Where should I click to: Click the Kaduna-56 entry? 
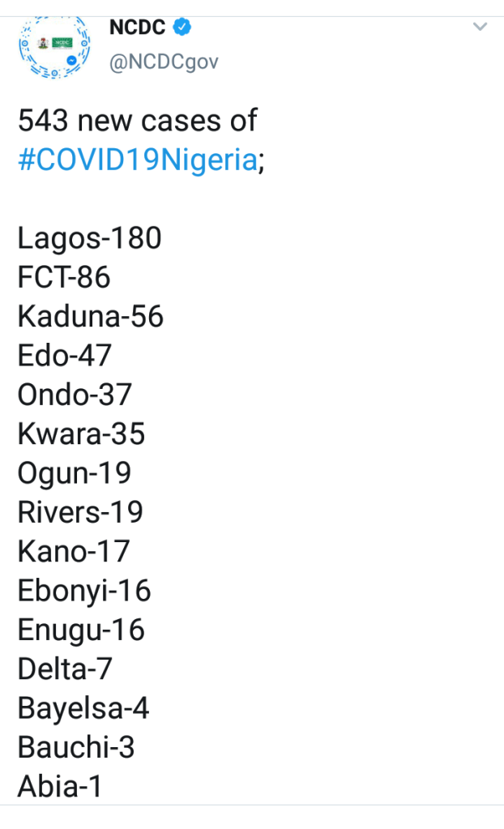91,317
